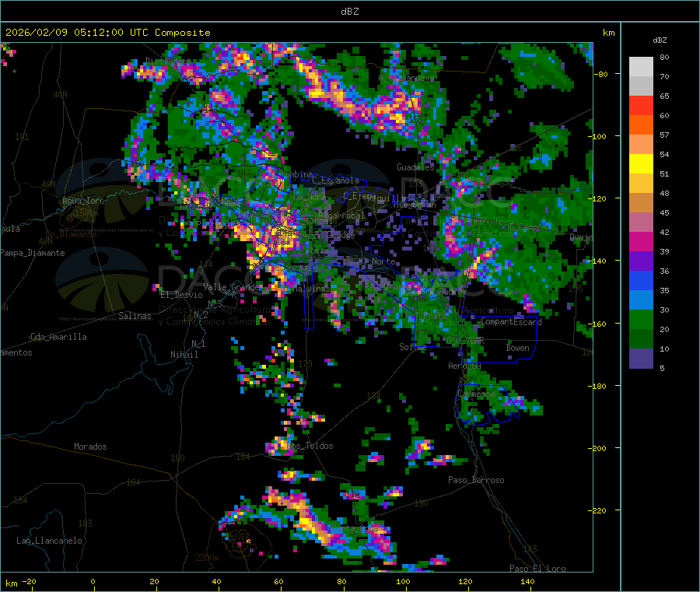The width and height of the screenshot is (700, 592).
Task: Click the '-220' y-axis tick label
Action: pos(599,510)
